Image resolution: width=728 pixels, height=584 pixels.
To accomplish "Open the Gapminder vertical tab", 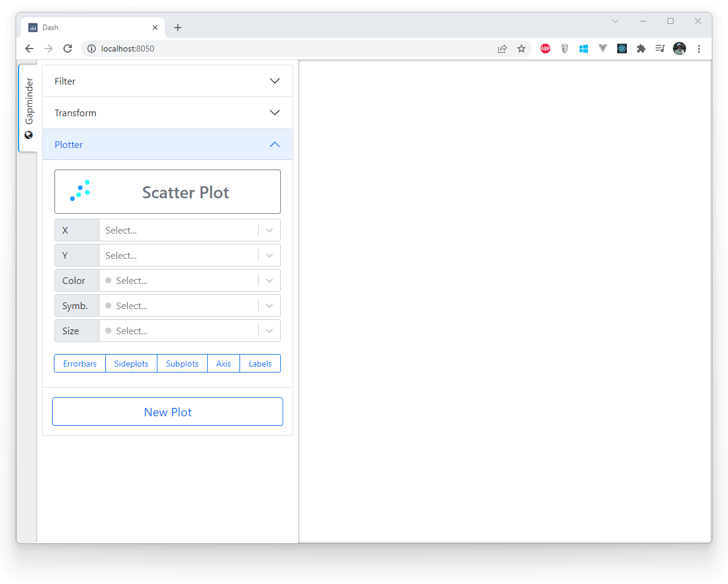I will pyautogui.click(x=28, y=108).
